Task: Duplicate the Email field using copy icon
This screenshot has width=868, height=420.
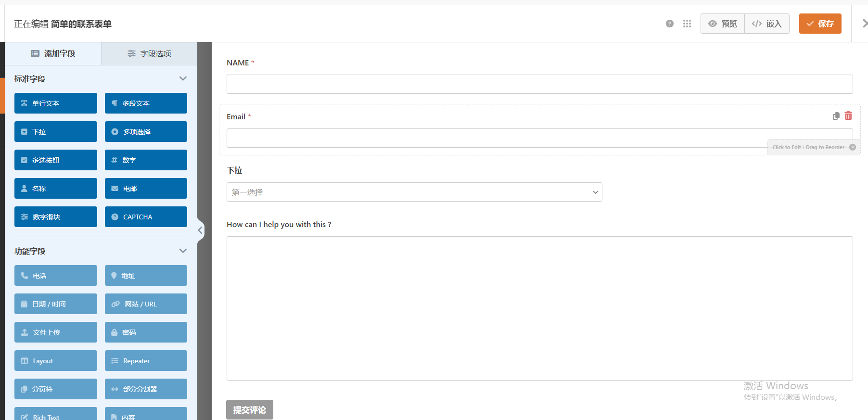Action: 836,116
